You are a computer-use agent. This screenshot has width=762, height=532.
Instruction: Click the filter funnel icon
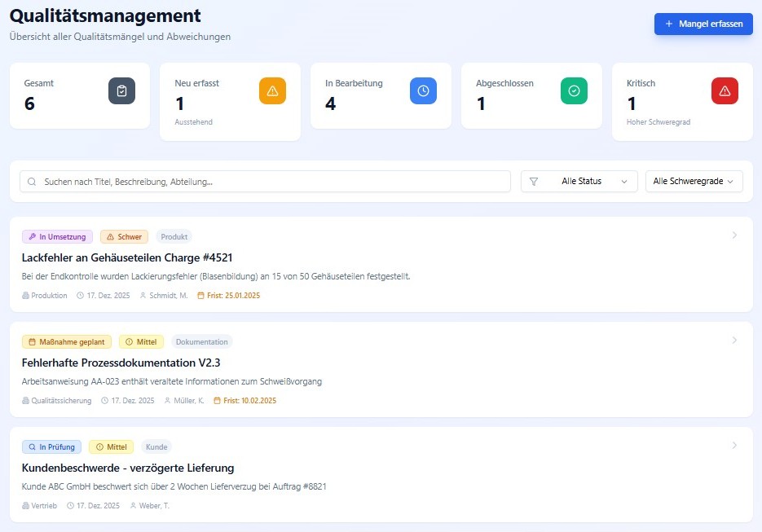coord(535,182)
